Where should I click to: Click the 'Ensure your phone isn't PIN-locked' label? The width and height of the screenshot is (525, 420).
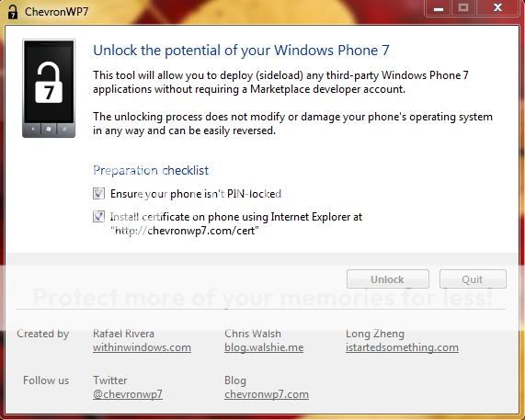click(196, 194)
